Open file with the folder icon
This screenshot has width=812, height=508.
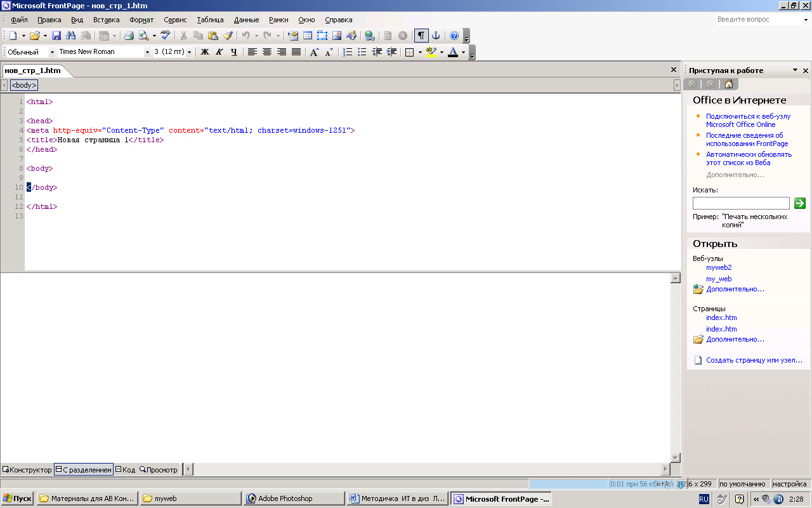coord(35,36)
